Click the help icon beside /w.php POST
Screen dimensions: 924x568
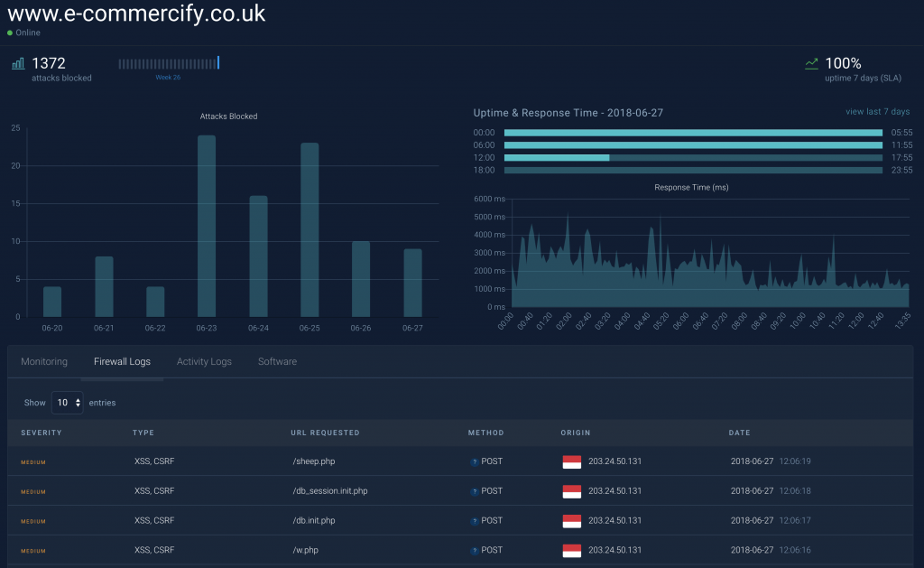pos(475,550)
